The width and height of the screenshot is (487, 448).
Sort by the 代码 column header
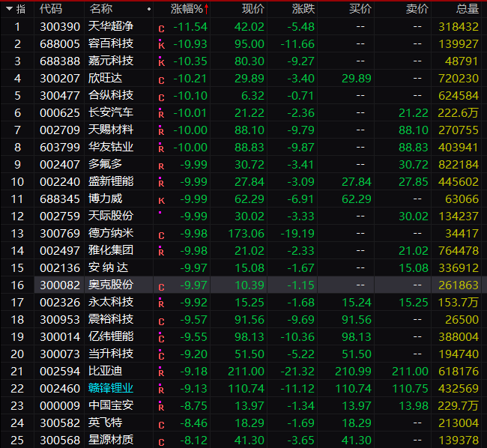(x=51, y=9)
